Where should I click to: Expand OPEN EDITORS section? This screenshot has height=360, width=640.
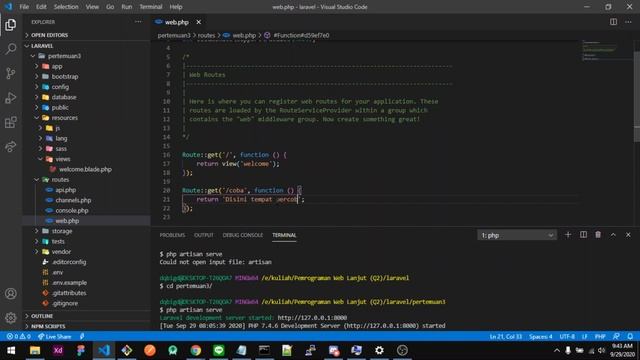pos(87,35)
